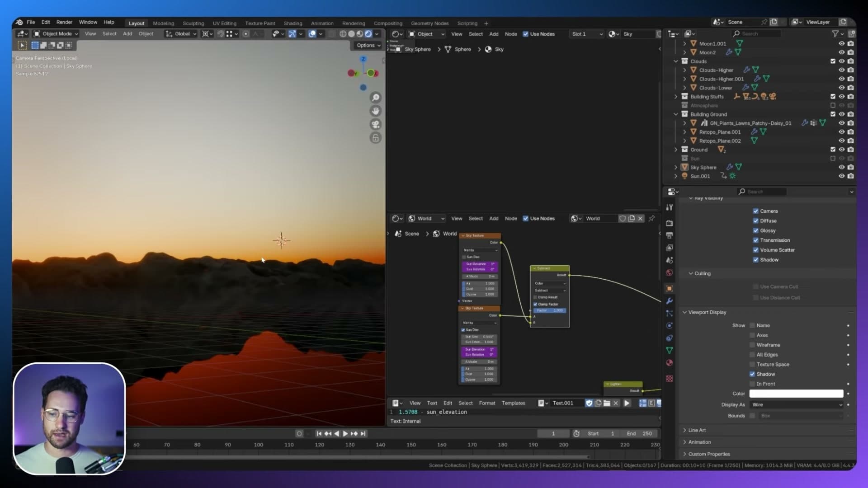
Task: Open the Render properties tab
Action: (670, 223)
